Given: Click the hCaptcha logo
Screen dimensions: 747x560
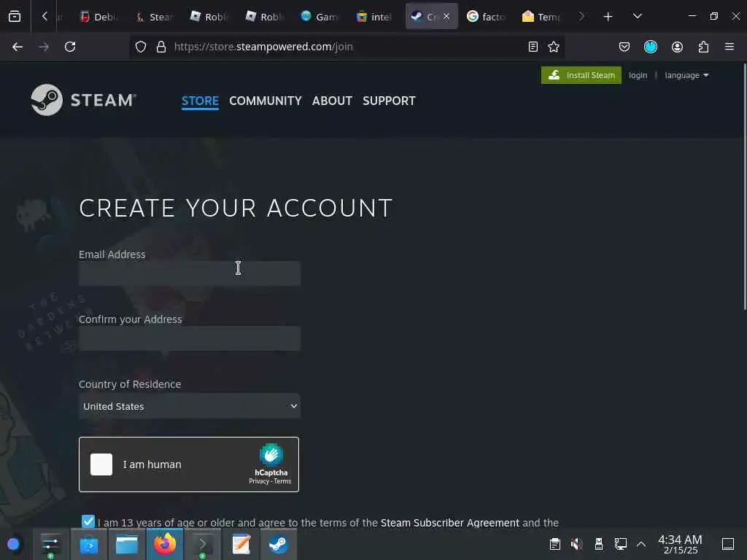Looking at the screenshot, I should coord(271,454).
